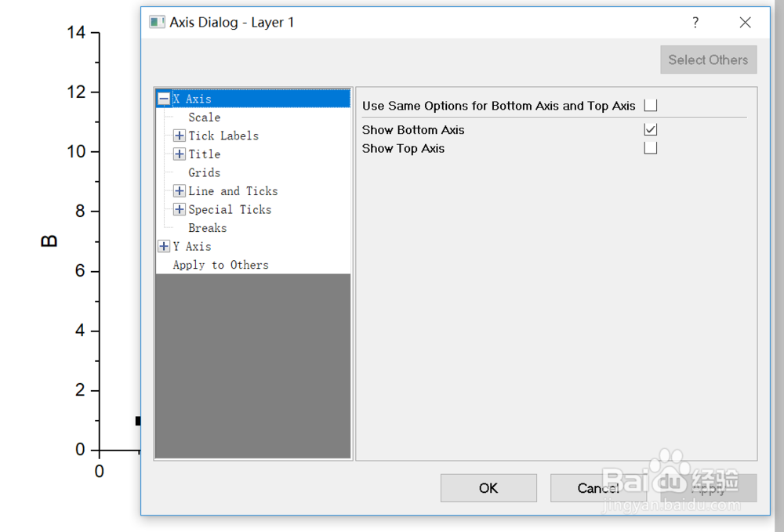The width and height of the screenshot is (784, 532).
Task: Open the Title settings item
Action: click(204, 154)
